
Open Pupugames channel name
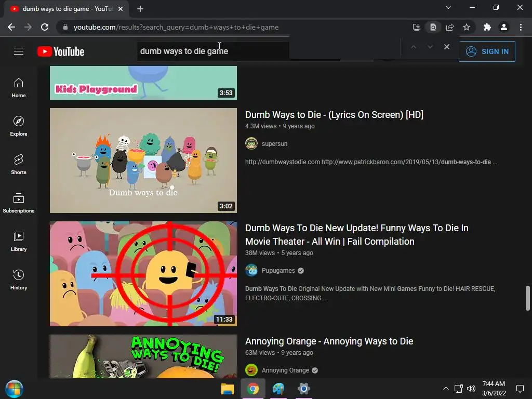click(x=278, y=270)
